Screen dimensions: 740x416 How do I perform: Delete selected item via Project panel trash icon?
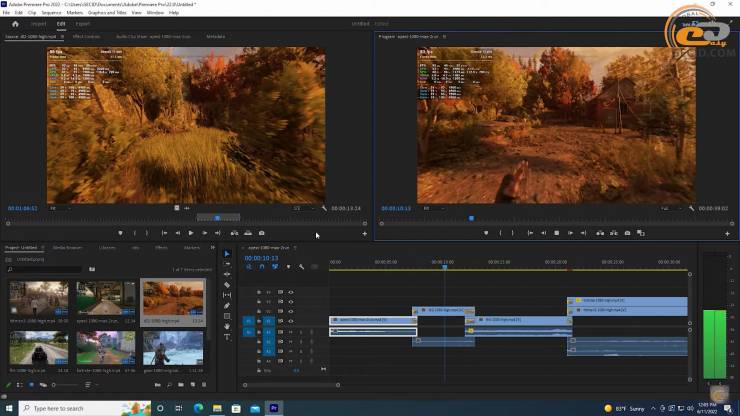point(204,385)
